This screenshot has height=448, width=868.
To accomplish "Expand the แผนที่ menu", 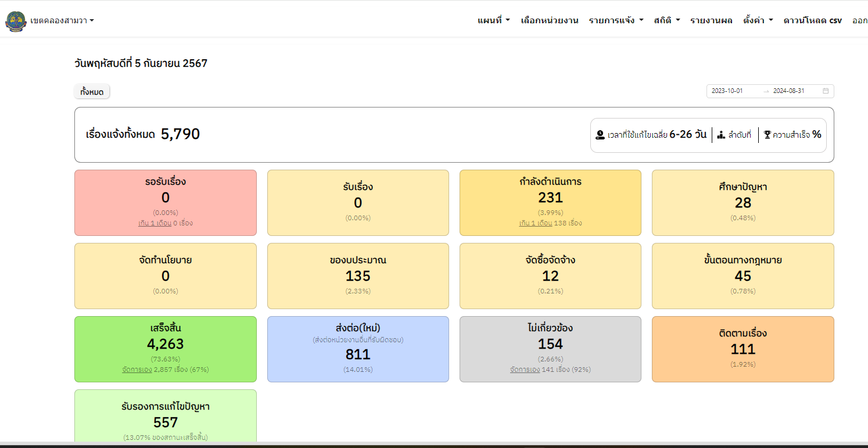I will 493,20.
